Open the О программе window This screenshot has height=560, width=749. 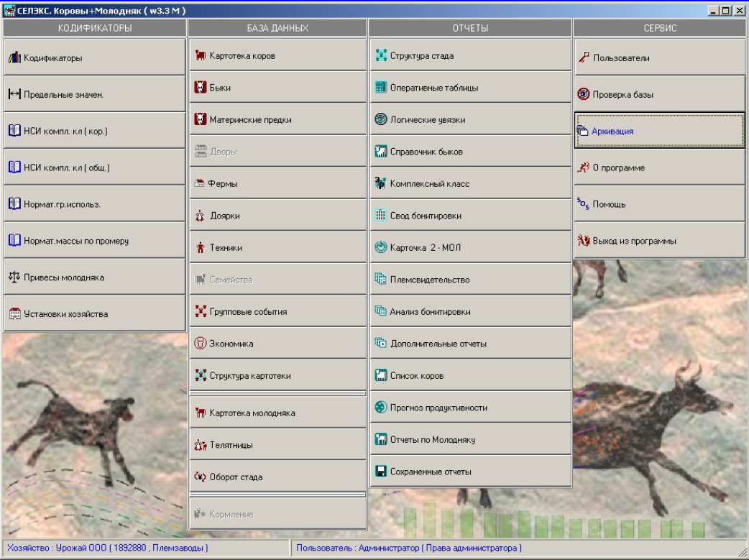click(x=660, y=167)
